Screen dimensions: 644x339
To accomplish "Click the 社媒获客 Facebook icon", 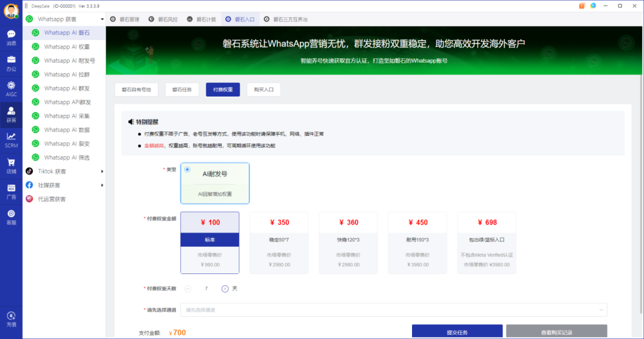I will [x=29, y=185].
